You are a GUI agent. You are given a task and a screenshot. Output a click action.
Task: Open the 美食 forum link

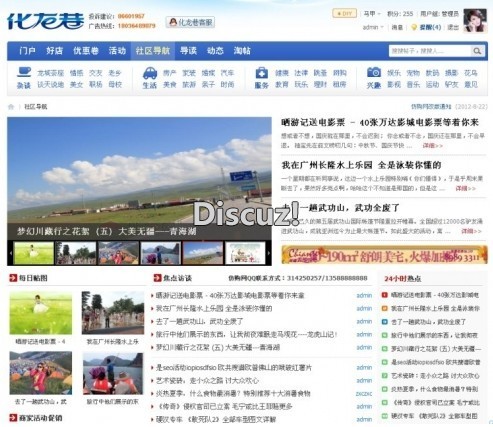pos(170,85)
